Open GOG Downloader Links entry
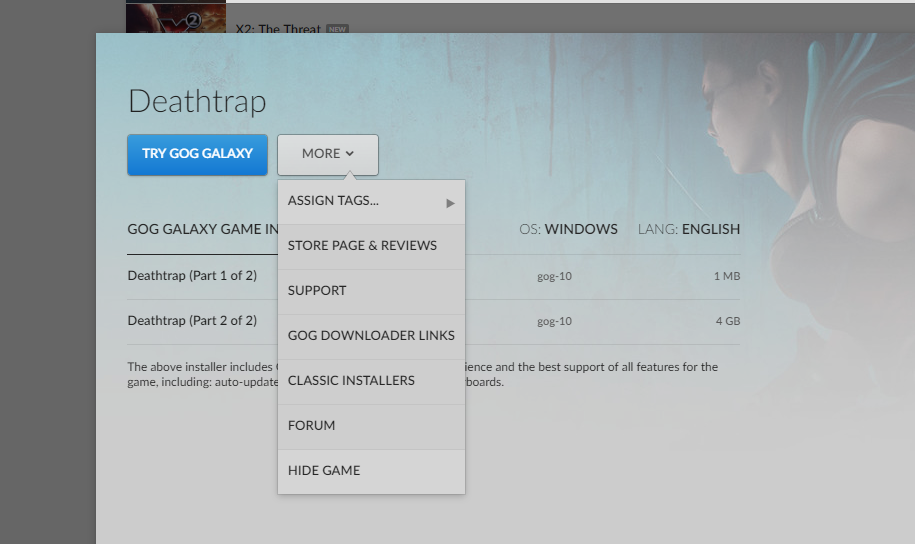This screenshot has width=915, height=544. tap(371, 336)
